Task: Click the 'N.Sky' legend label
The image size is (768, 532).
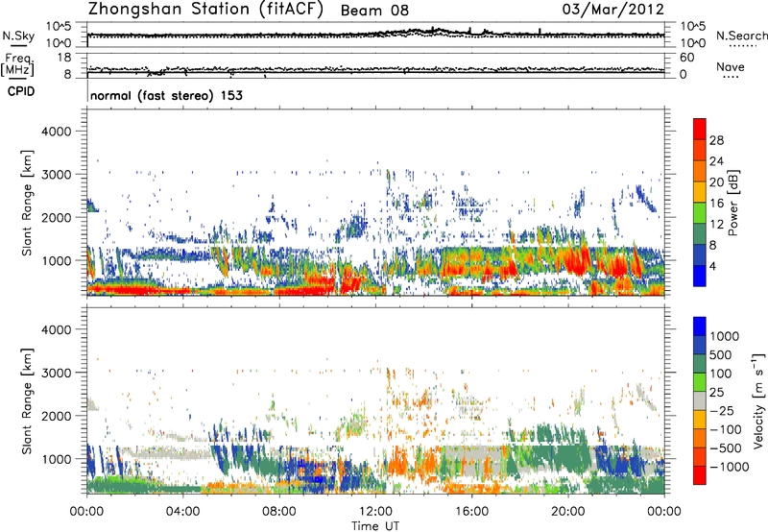Action: 18,36
